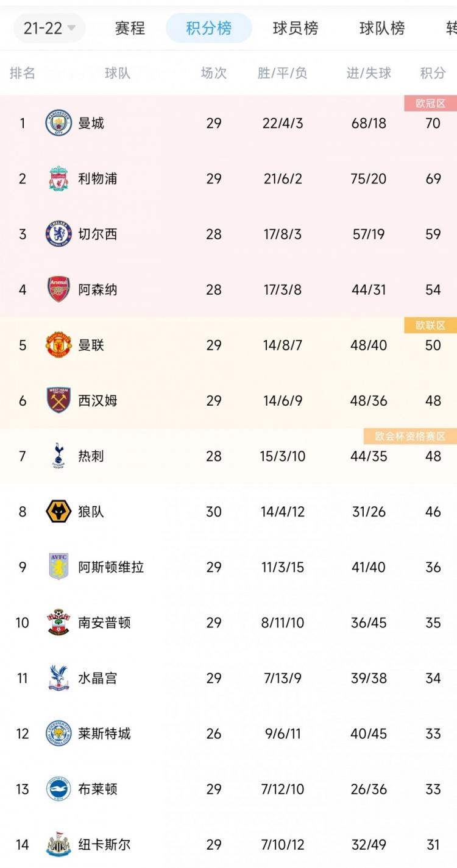This screenshot has width=457, height=868.
Task: Select the West Ham hammers badge
Action: pyautogui.click(x=58, y=400)
